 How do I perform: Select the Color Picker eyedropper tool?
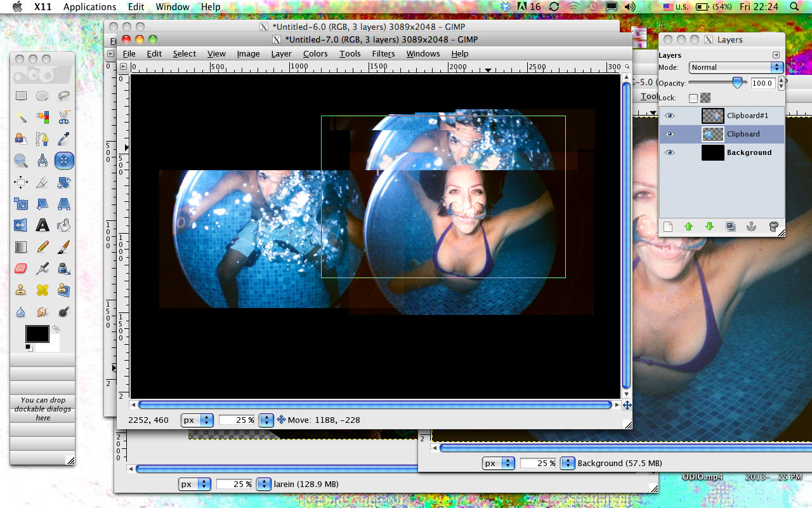point(63,139)
